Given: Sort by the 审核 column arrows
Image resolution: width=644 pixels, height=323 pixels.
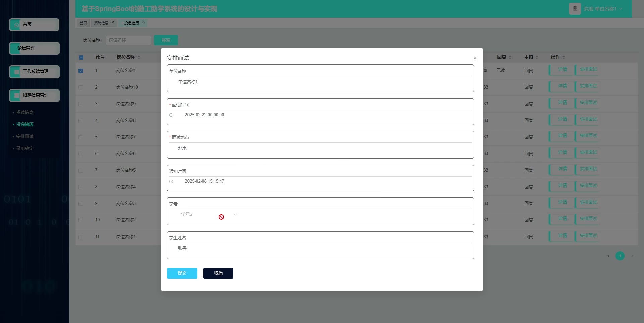Looking at the screenshot, I should (537, 57).
